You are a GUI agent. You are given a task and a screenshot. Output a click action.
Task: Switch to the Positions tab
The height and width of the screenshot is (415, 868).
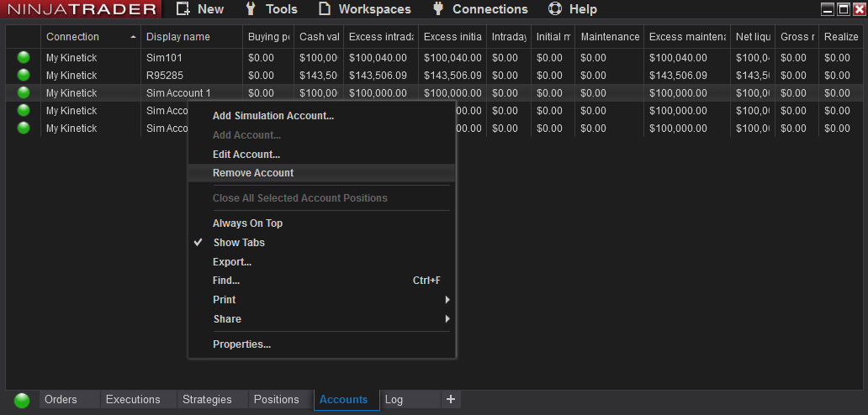[281, 400]
